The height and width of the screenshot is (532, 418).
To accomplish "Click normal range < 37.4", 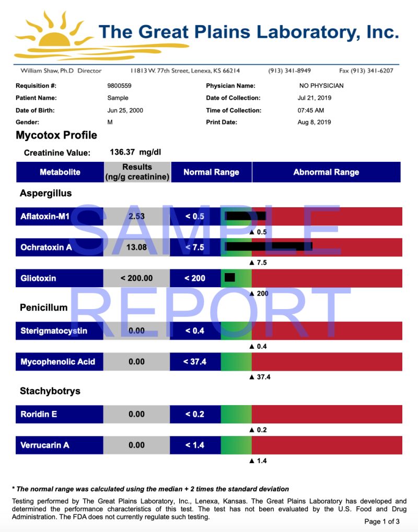I will [195, 362].
